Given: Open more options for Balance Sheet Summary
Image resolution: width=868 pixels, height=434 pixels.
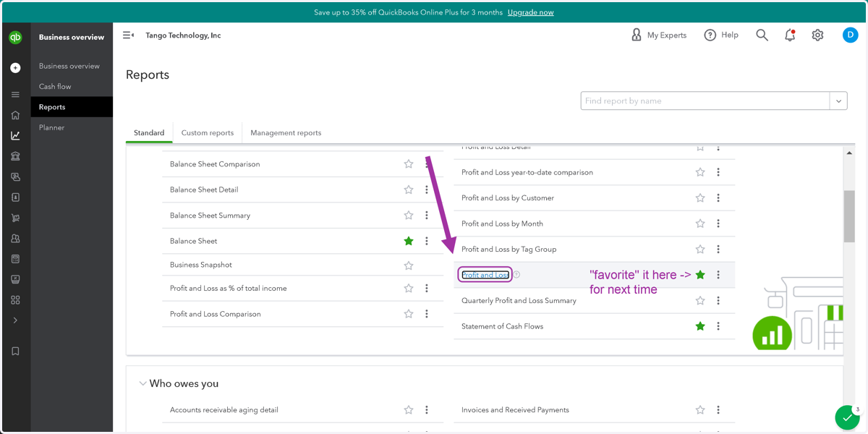Looking at the screenshot, I should 427,216.
